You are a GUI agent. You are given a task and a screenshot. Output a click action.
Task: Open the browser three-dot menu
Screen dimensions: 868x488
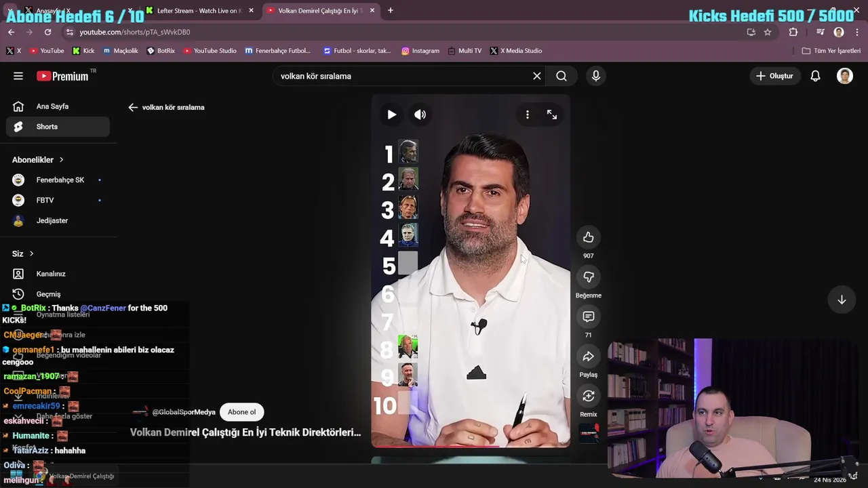coord(857,32)
